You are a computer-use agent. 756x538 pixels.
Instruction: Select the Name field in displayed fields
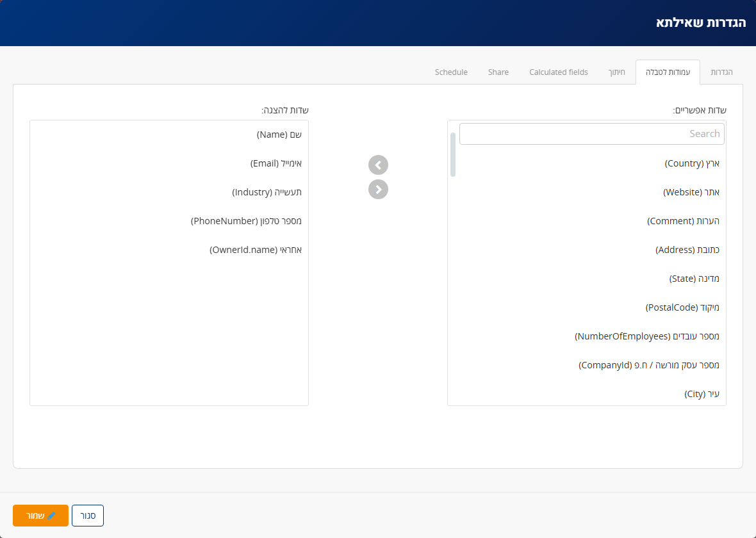[x=169, y=134]
